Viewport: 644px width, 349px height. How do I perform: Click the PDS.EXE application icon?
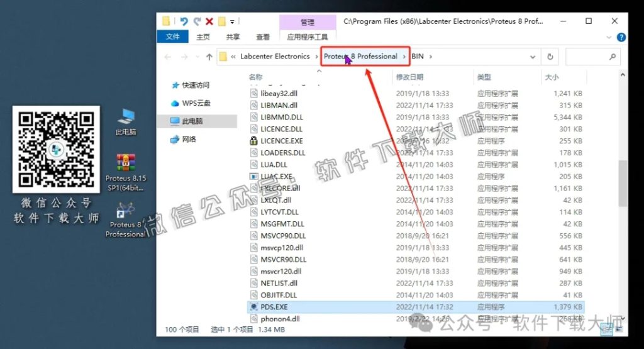(254, 307)
